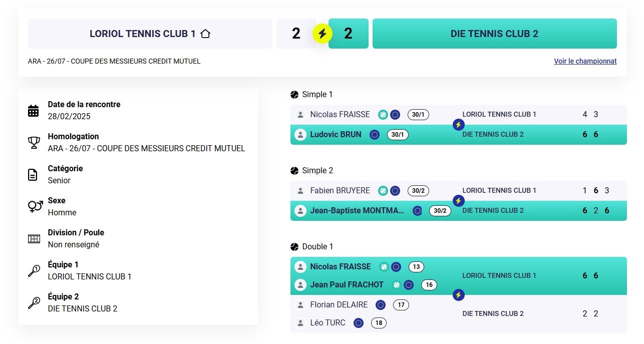Click the lightning badge in Double 1 match
The width and height of the screenshot is (644, 344).
(x=459, y=295)
